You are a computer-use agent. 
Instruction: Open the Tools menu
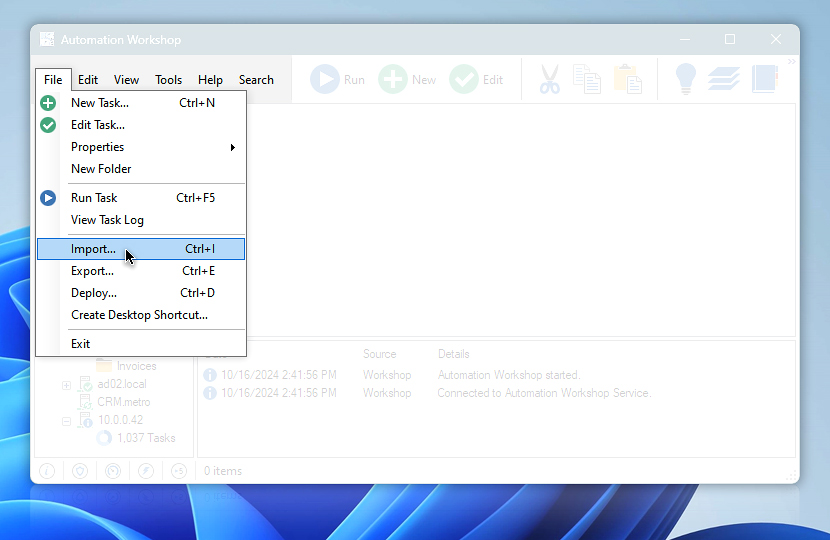point(168,80)
